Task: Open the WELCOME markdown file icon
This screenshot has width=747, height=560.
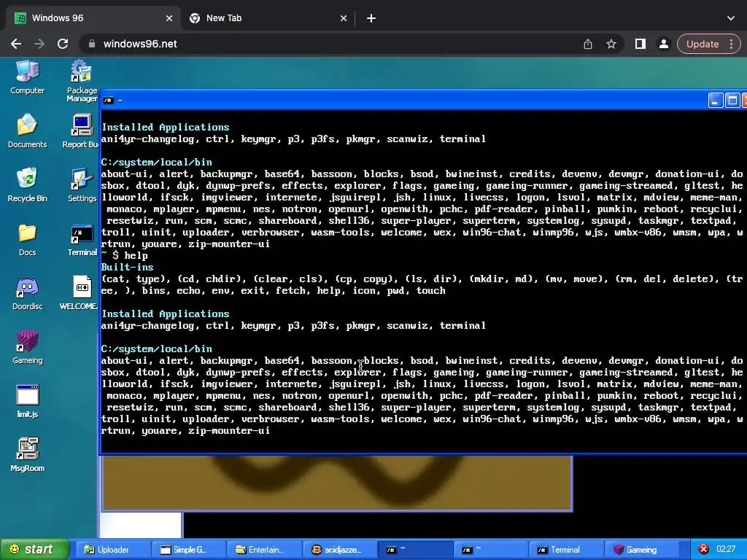Action: pos(80,294)
